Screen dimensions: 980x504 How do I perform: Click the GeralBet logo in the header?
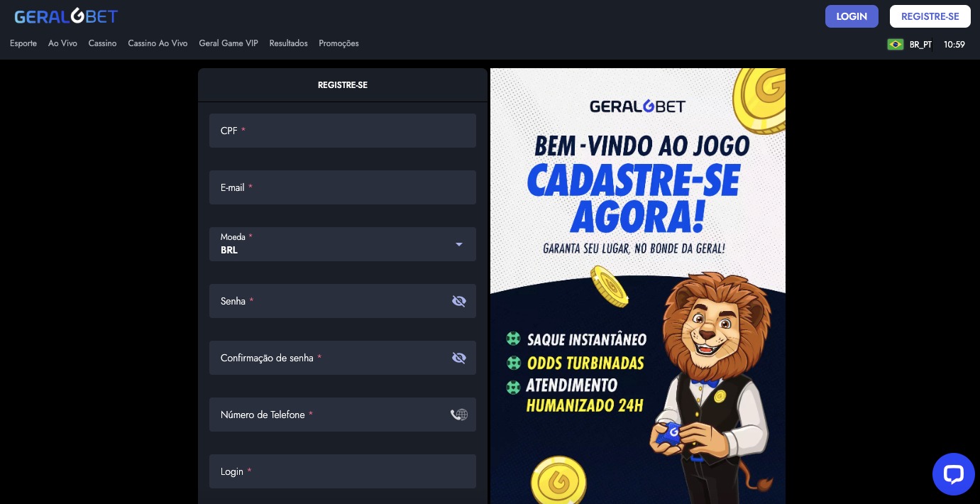(x=66, y=16)
